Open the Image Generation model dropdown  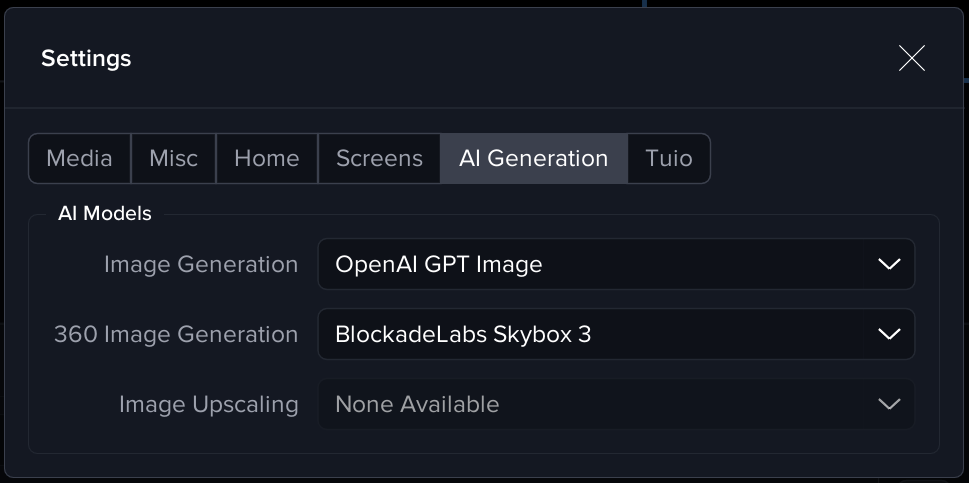[615, 264]
